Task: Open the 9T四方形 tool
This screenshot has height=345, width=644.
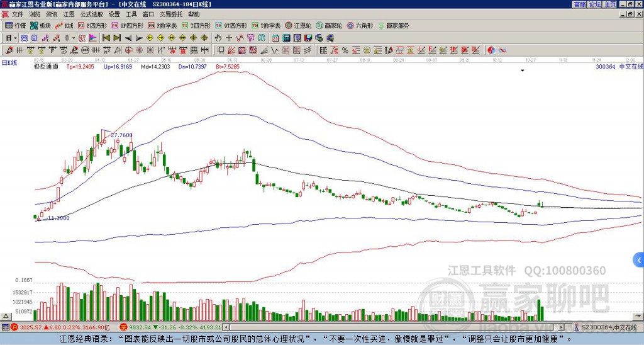Action: pos(231,25)
